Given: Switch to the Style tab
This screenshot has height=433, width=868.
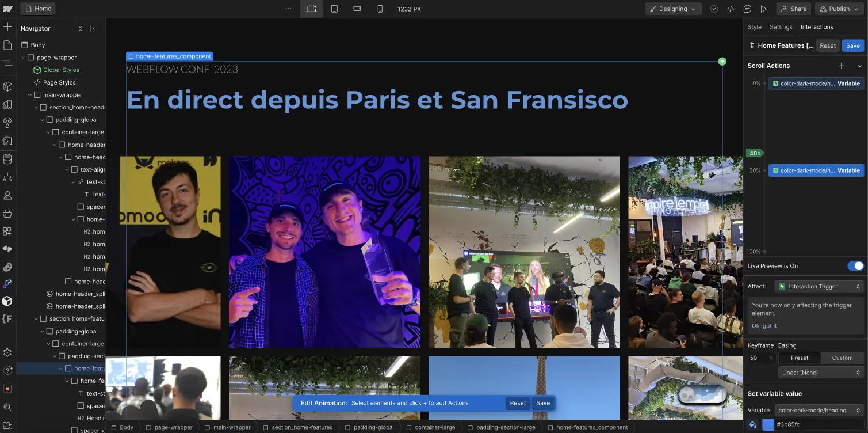Looking at the screenshot, I should pos(754,27).
